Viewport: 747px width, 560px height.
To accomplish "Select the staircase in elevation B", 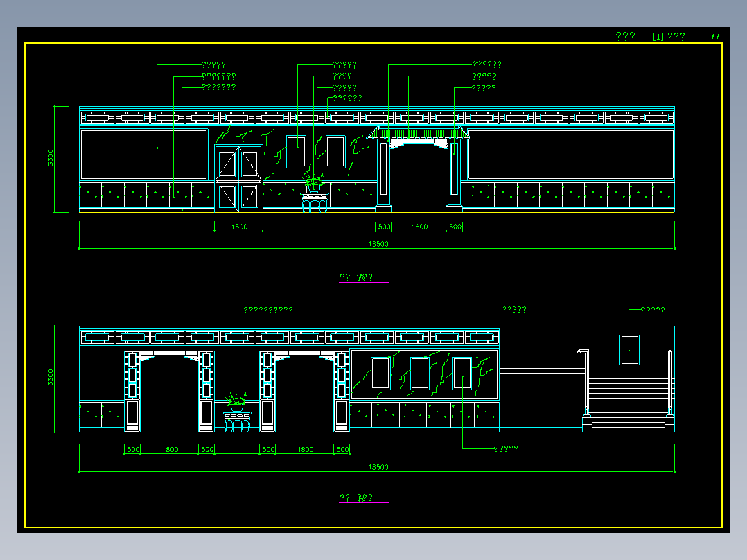I will [x=628, y=405].
